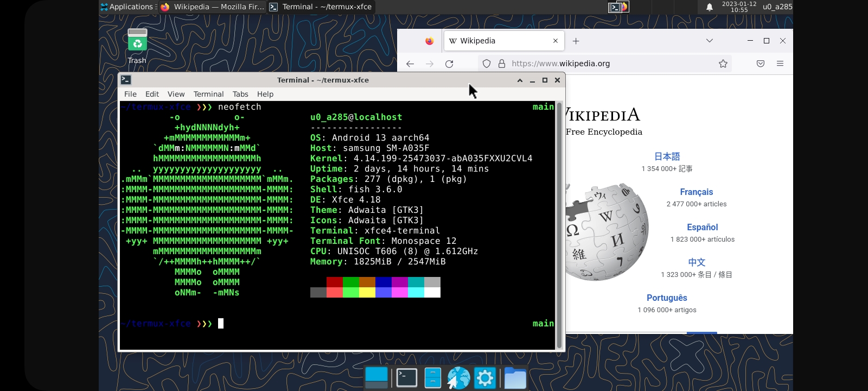The height and width of the screenshot is (391, 868).
Task: Open the terminal View menu
Action: point(176,94)
